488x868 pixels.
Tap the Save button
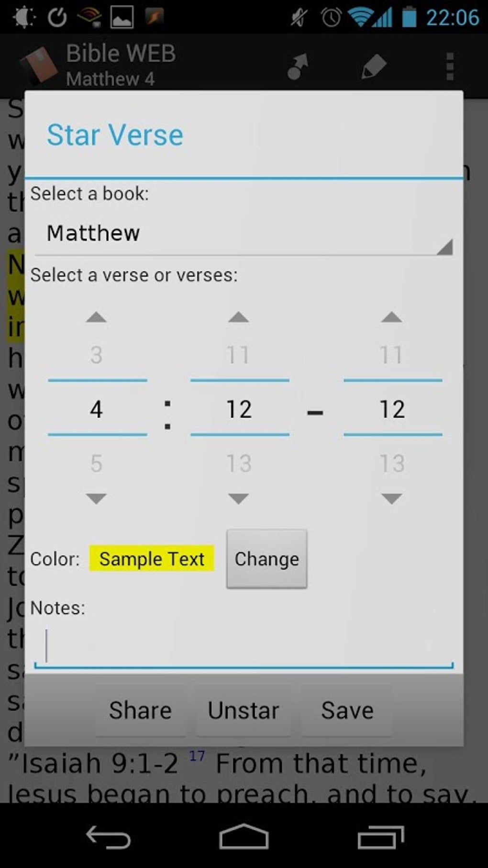(x=347, y=710)
